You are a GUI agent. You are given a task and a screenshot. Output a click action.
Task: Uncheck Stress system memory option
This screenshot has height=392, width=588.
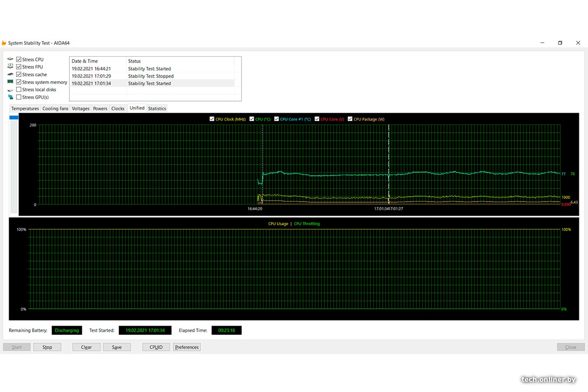(x=19, y=82)
